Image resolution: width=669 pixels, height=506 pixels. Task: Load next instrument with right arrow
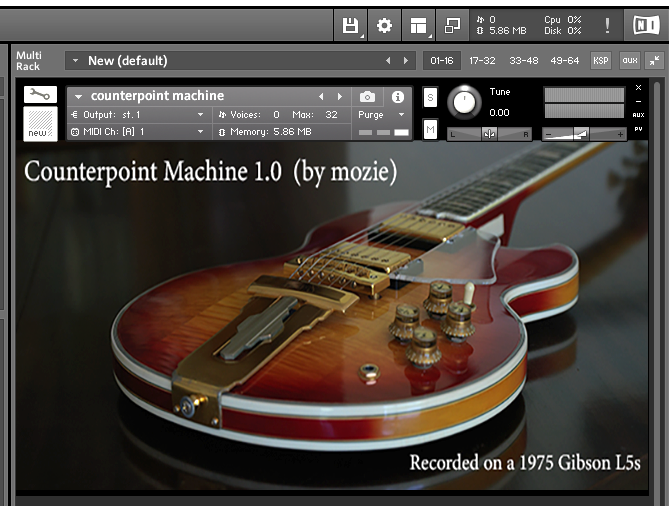pyautogui.click(x=340, y=97)
